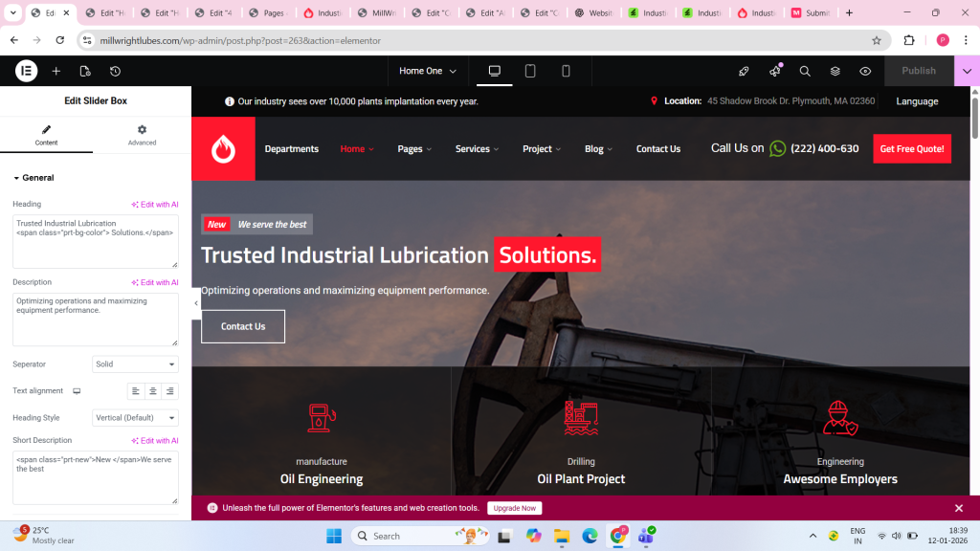This screenshot has height=551, width=980.
Task: Open the Heading Style dropdown
Action: click(135, 418)
